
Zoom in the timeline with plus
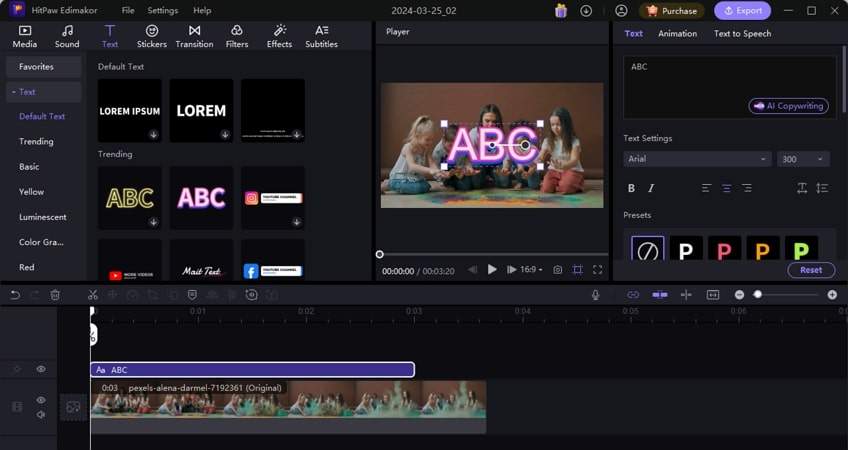click(832, 295)
